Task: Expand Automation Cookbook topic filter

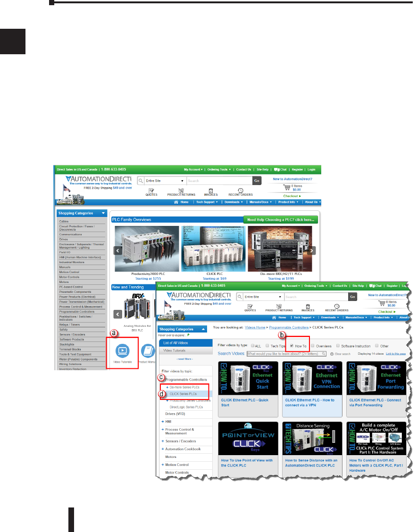Action: (x=163, y=449)
